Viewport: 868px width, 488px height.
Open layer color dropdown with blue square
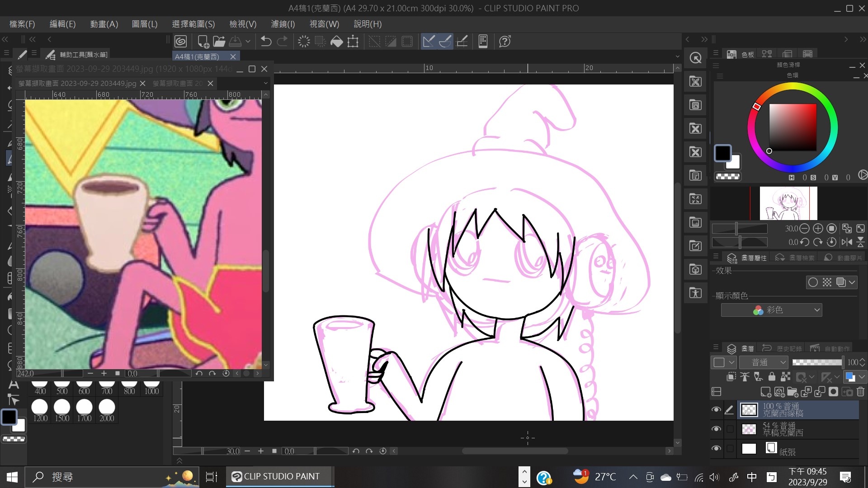855,377
